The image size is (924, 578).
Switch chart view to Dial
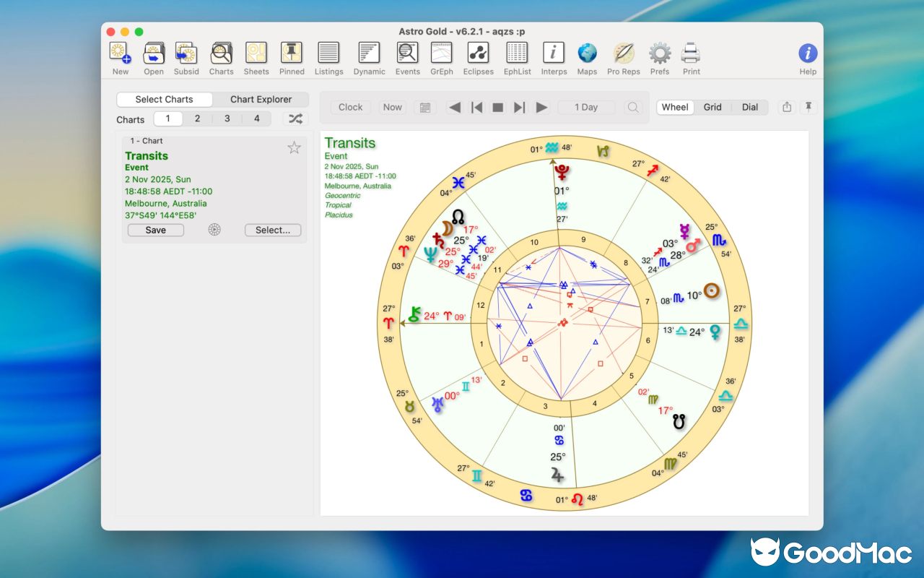[x=749, y=107]
